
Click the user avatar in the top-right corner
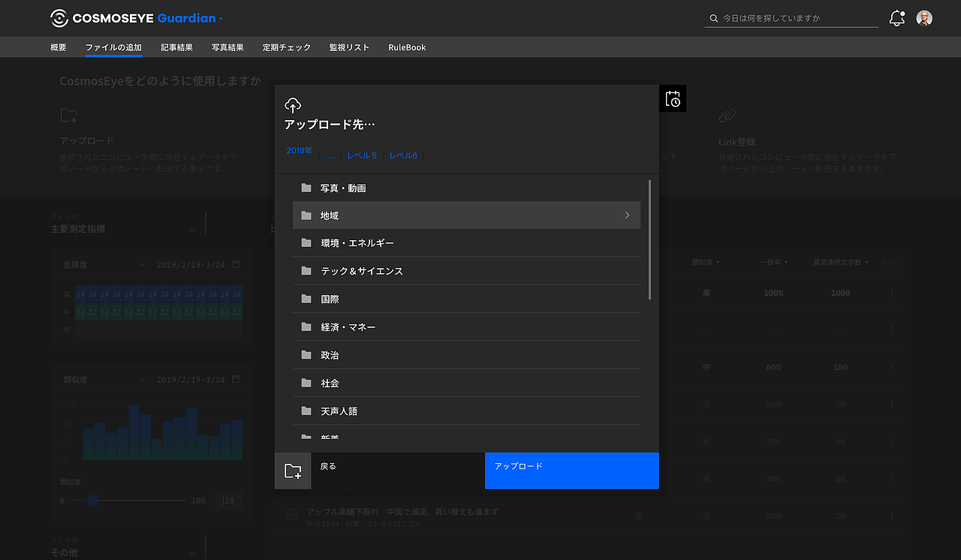point(923,18)
